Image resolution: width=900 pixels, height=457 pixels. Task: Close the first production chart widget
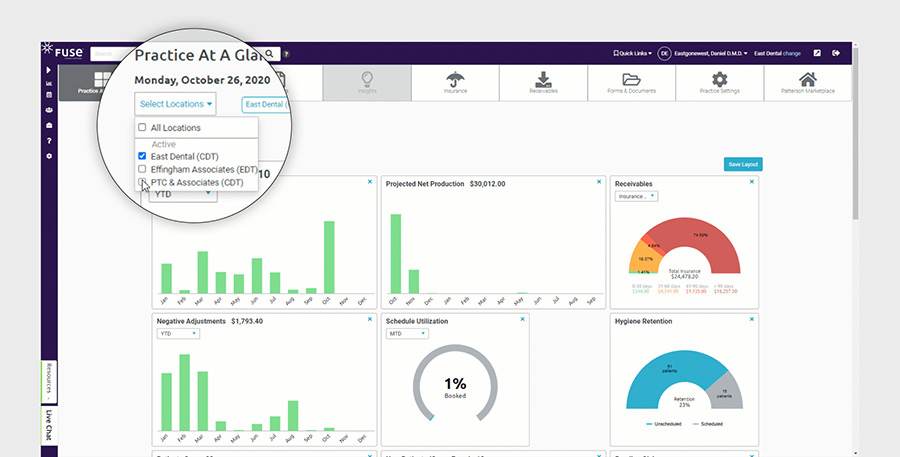click(370, 182)
